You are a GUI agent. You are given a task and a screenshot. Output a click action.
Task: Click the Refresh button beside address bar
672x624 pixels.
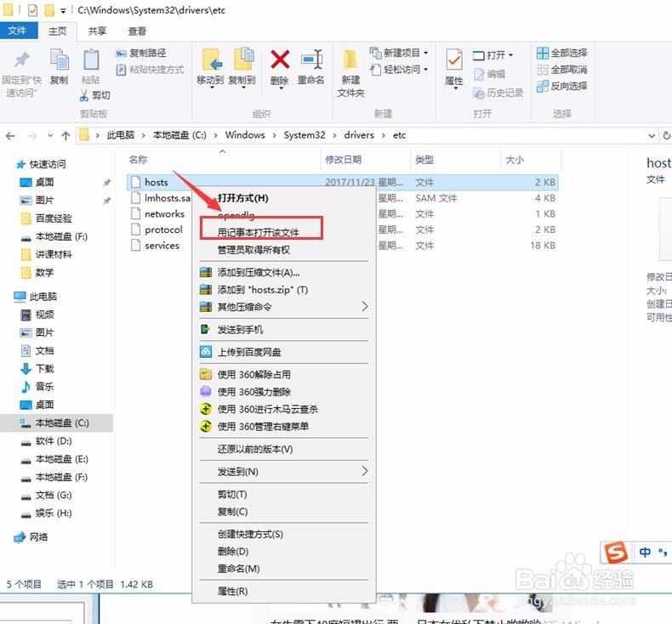pos(666,136)
